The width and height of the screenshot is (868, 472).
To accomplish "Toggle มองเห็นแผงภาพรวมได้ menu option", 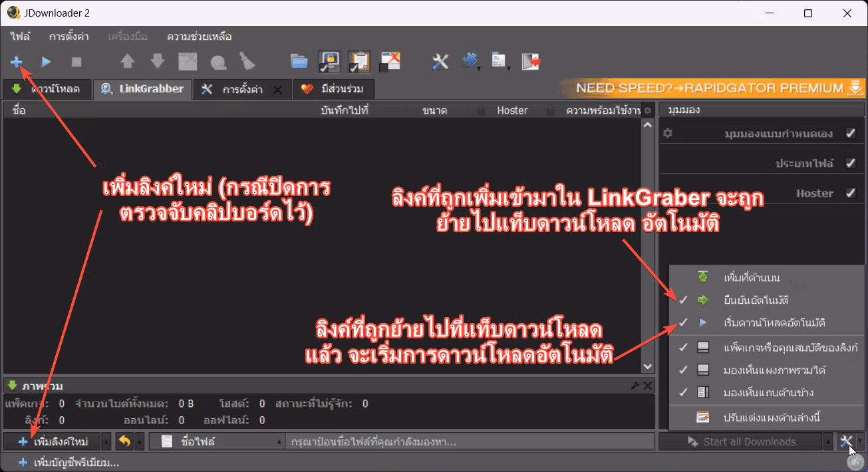I will [x=767, y=370].
